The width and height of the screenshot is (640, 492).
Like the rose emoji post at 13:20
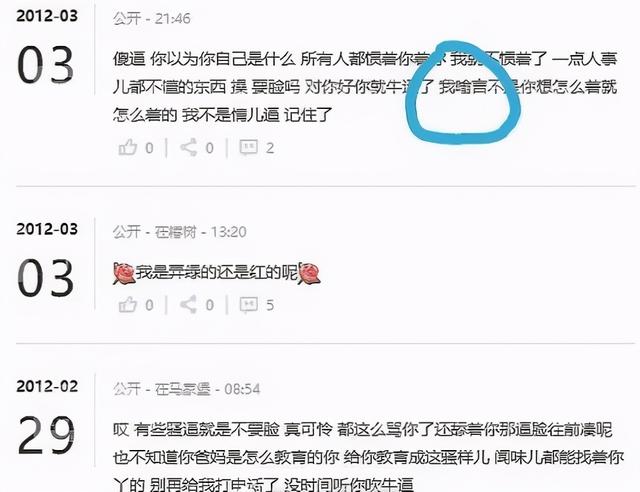coord(127,304)
